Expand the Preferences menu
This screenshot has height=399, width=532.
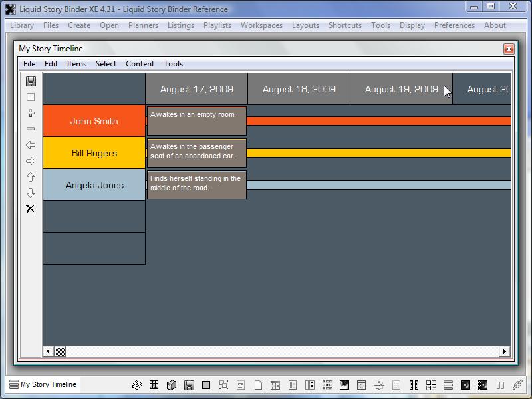pos(454,25)
